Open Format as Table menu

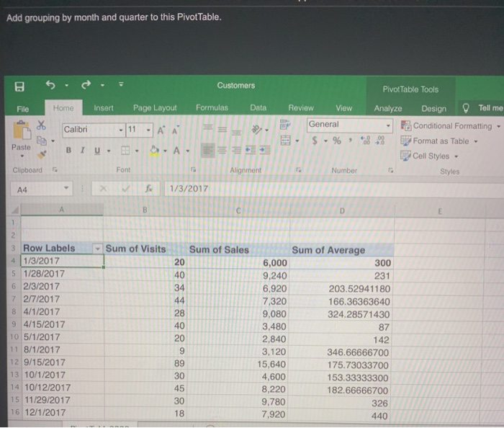[439, 141]
